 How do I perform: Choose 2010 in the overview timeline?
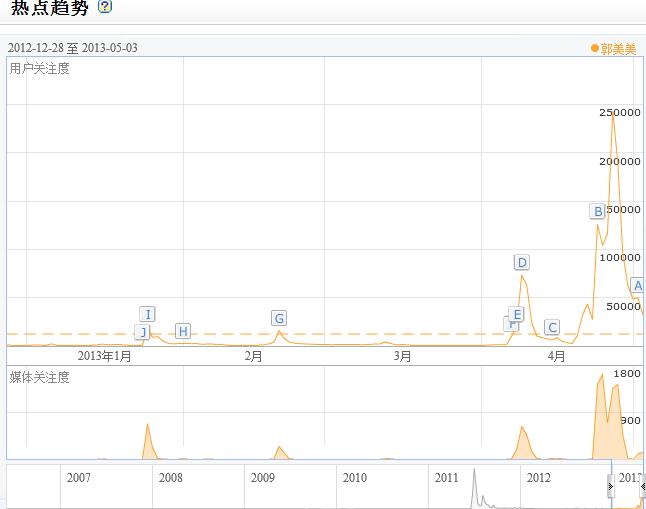point(354,478)
